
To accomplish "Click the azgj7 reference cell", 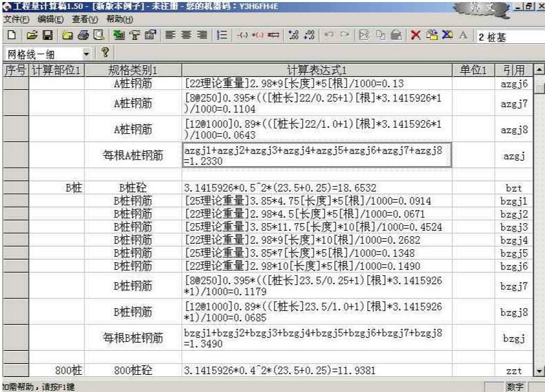I will coord(513,103).
